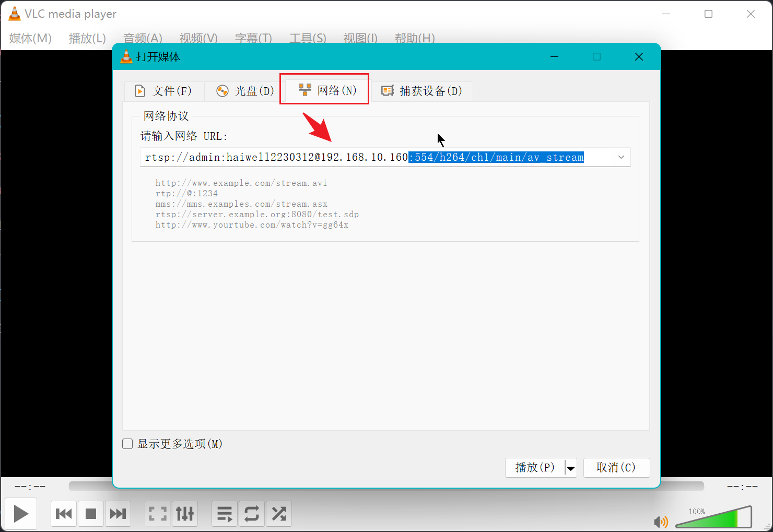
Task: Maximize the VLC main window
Action: pos(708,14)
